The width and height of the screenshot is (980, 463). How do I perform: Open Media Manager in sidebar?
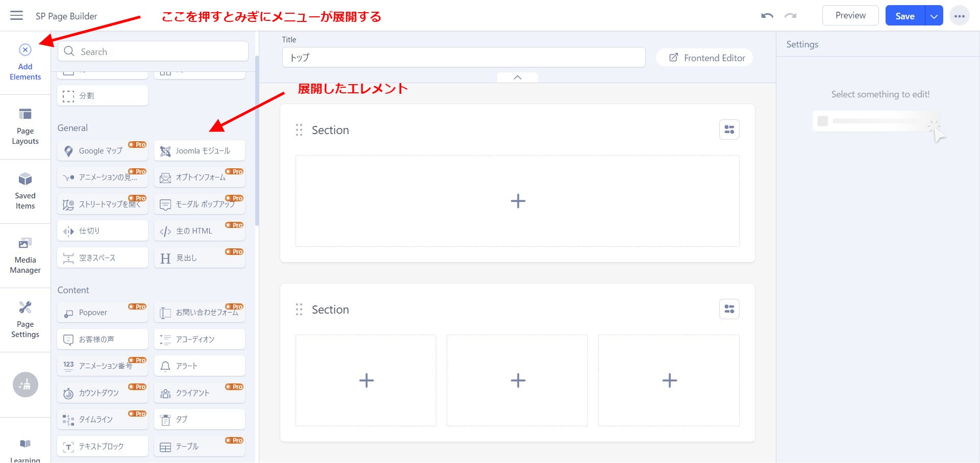point(25,255)
